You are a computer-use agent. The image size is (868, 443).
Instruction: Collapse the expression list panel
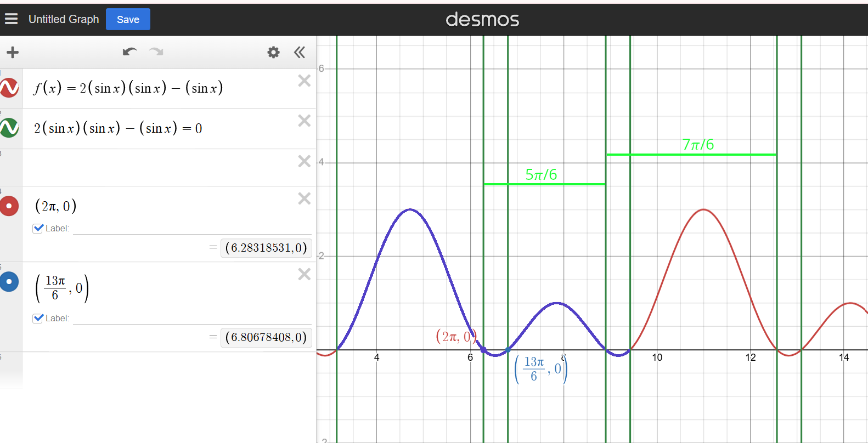coord(299,53)
